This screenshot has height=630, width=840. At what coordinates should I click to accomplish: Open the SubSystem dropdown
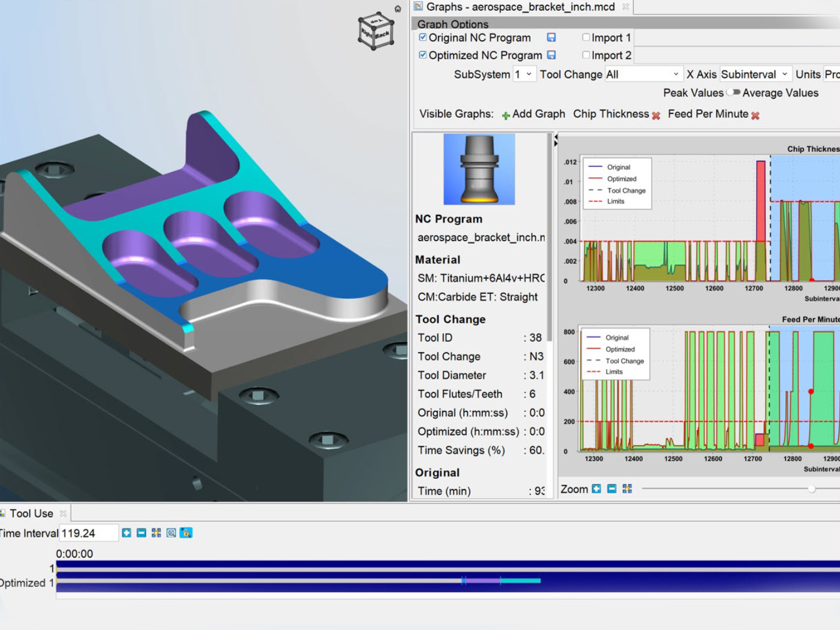tap(524, 74)
